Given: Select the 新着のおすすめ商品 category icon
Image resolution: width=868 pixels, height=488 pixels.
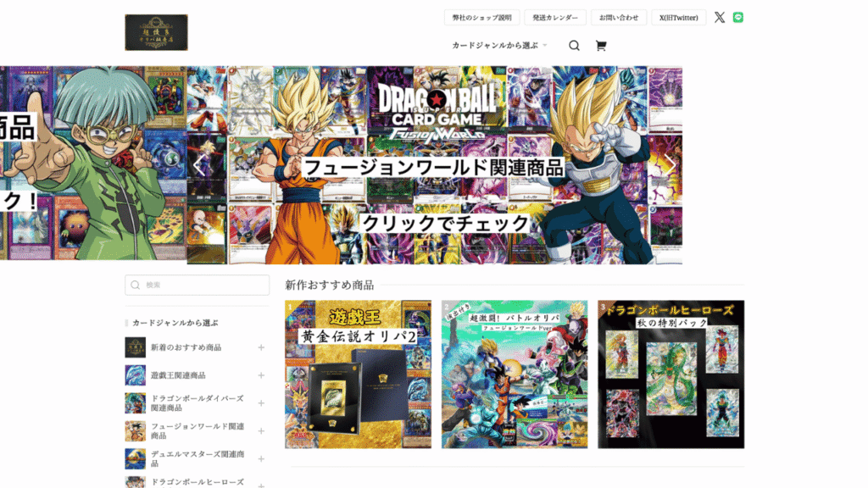Looking at the screenshot, I should [136, 348].
